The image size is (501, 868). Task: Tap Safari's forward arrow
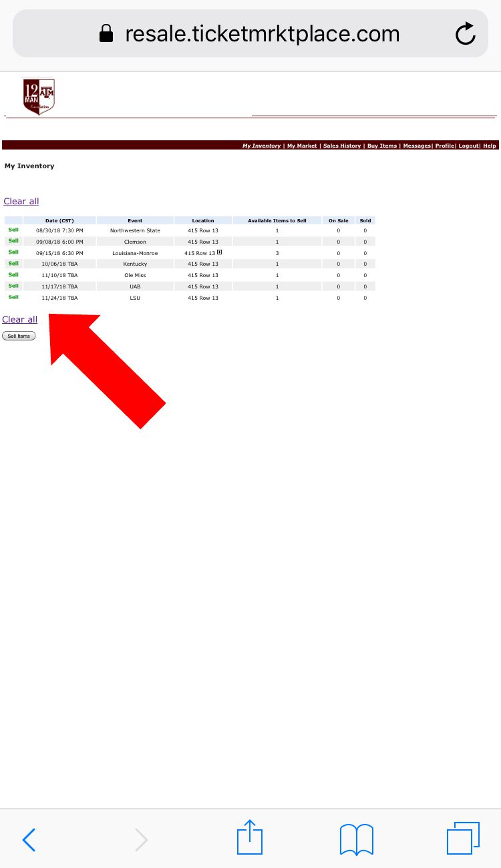click(x=141, y=839)
